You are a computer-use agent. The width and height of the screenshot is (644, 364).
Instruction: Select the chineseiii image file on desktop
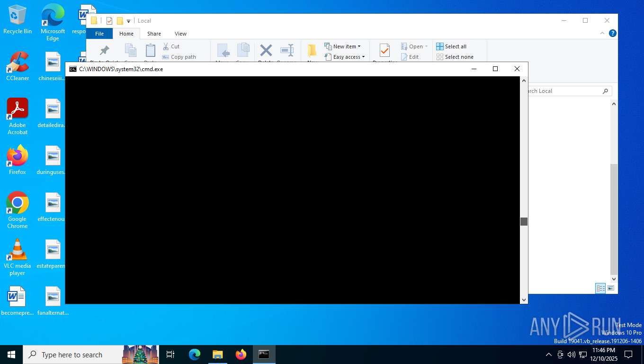53,66
